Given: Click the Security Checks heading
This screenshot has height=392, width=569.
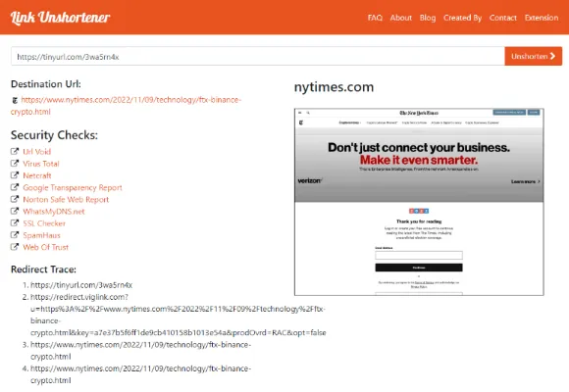Looking at the screenshot, I should [x=54, y=135].
